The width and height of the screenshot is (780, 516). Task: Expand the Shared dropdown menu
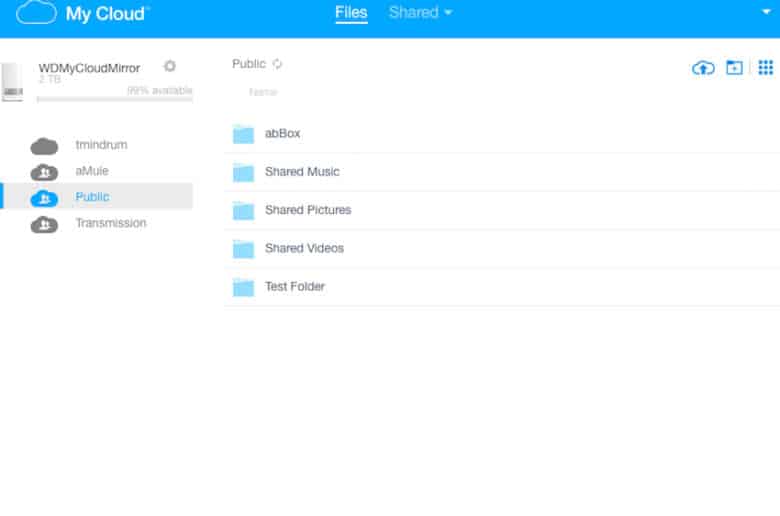click(x=420, y=12)
